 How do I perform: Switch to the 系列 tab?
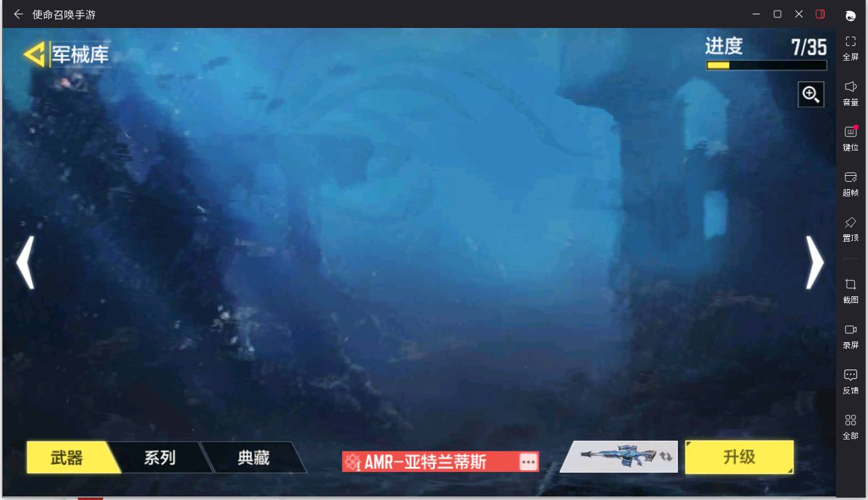pyautogui.click(x=160, y=457)
